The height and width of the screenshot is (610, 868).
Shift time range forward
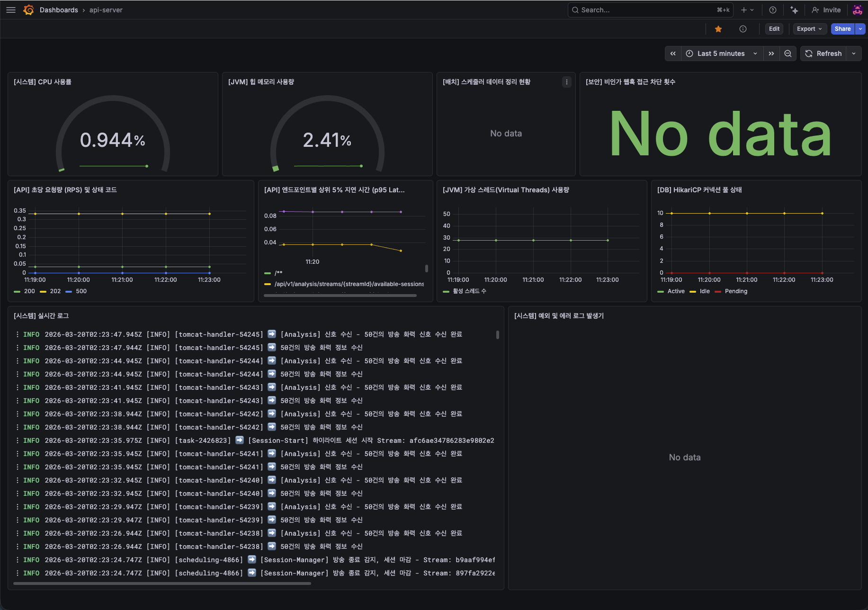771,54
